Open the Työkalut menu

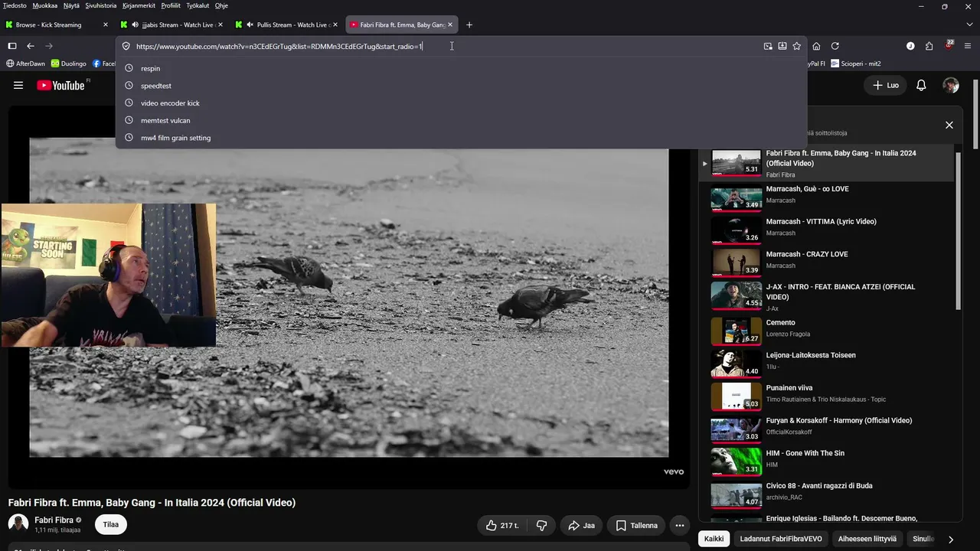coord(198,5)
